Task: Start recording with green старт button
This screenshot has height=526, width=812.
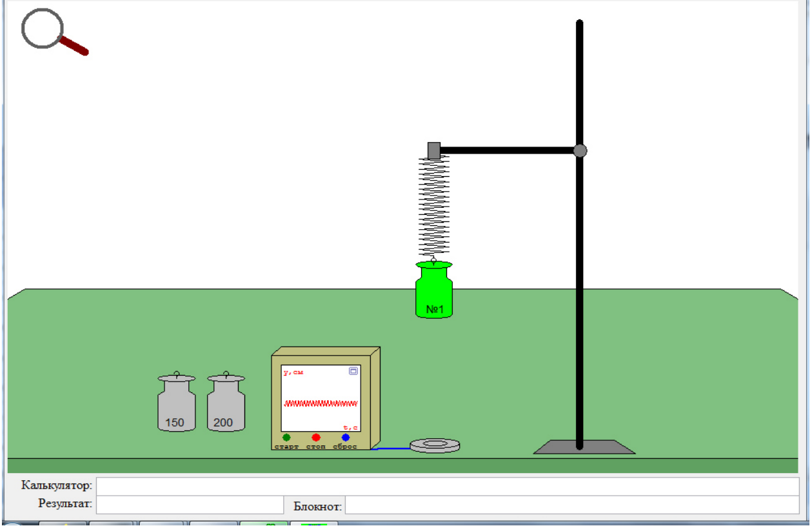Action: pos(286,438)
